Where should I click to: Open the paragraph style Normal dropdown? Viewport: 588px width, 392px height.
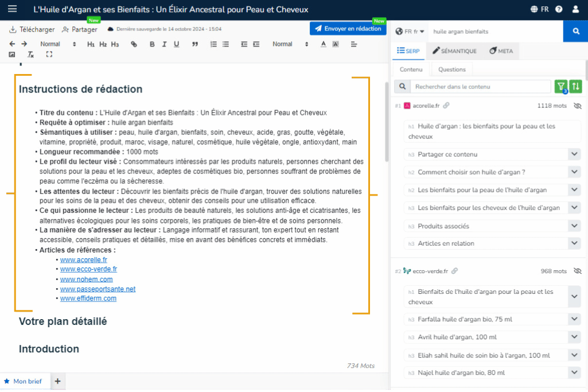(x=58, y=44)
